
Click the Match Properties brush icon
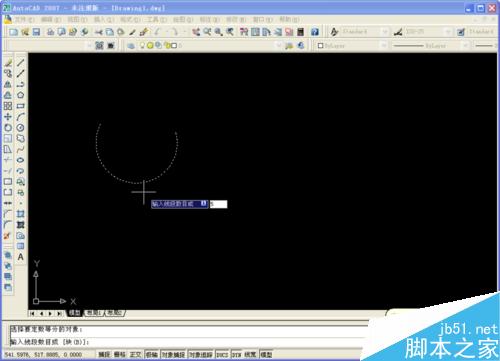[133, 32]
